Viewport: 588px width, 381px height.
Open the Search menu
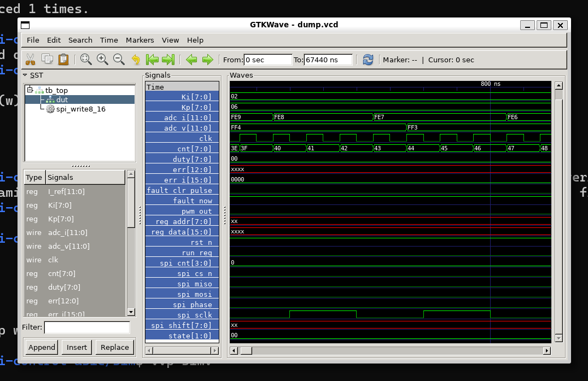pyautogui.click(x=80, y=40)
